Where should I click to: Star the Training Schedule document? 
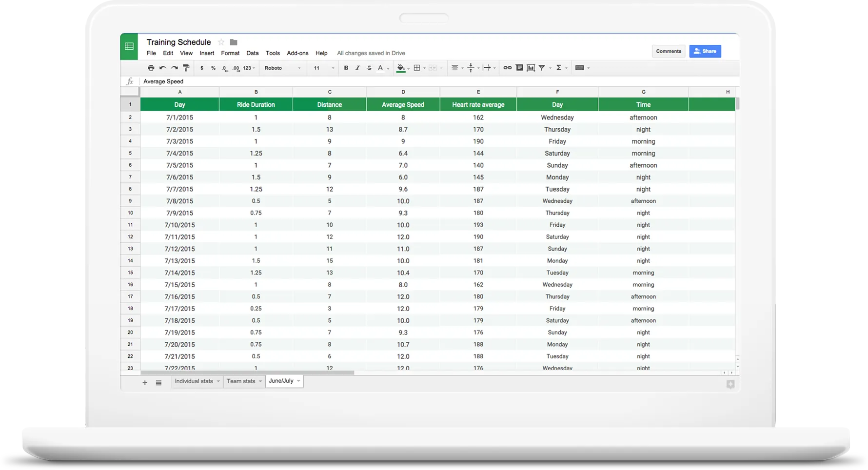pyautogui.click(x=221, y=42)
